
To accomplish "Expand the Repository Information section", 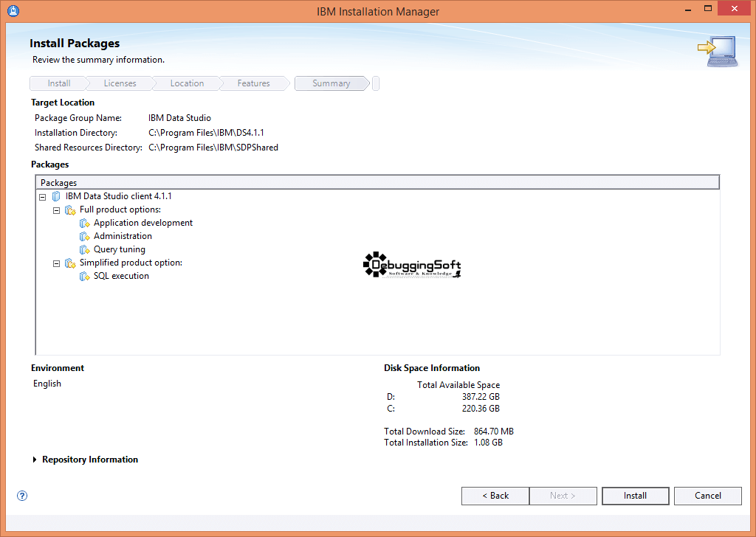I will click(x=35, y=460).
